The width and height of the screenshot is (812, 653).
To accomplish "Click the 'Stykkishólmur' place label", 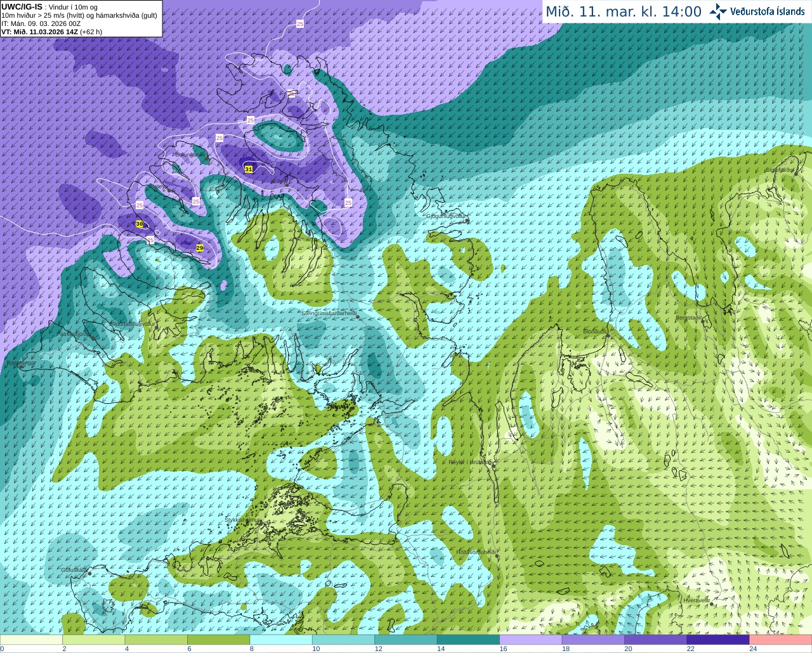I will pyautogui.click(x=243, y=520).
